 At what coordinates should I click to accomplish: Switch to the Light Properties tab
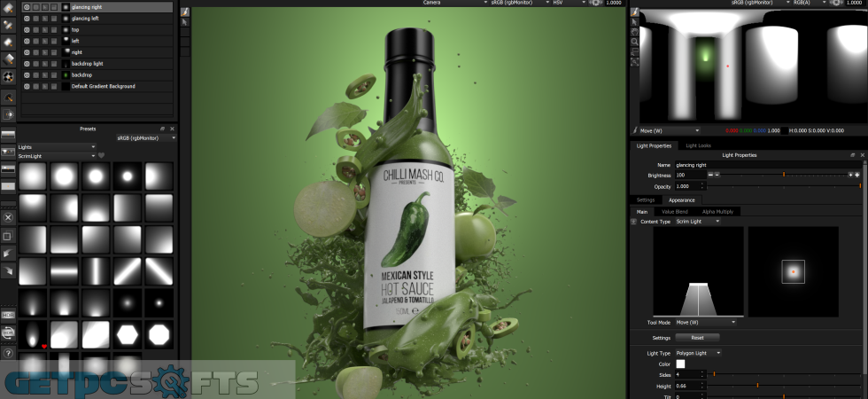654,145
